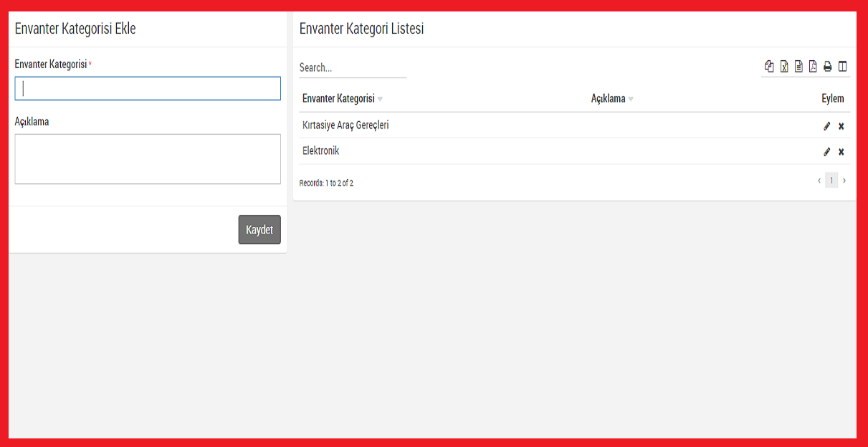Sort by Envanter Kategorisi column arrow

(x=381, y=100)
